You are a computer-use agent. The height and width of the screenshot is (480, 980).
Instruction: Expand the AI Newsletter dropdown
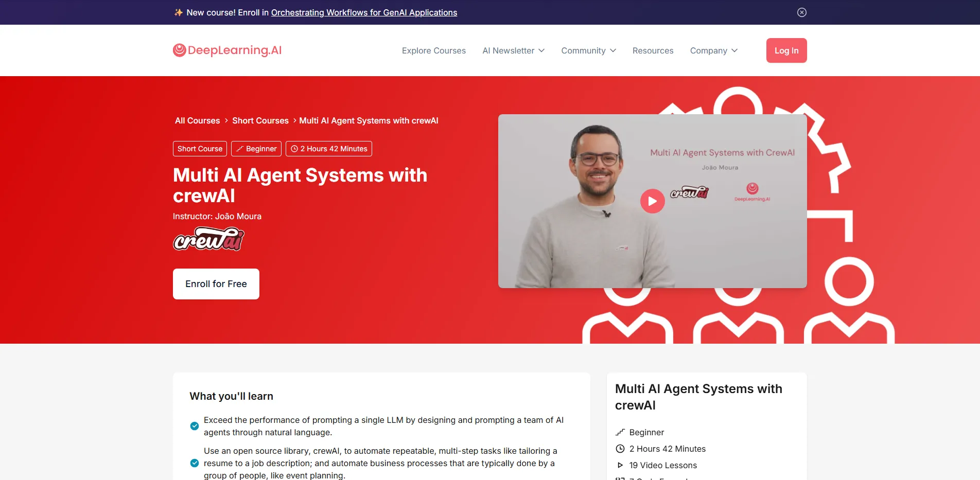pyautogui.click(x=513, y=50)
